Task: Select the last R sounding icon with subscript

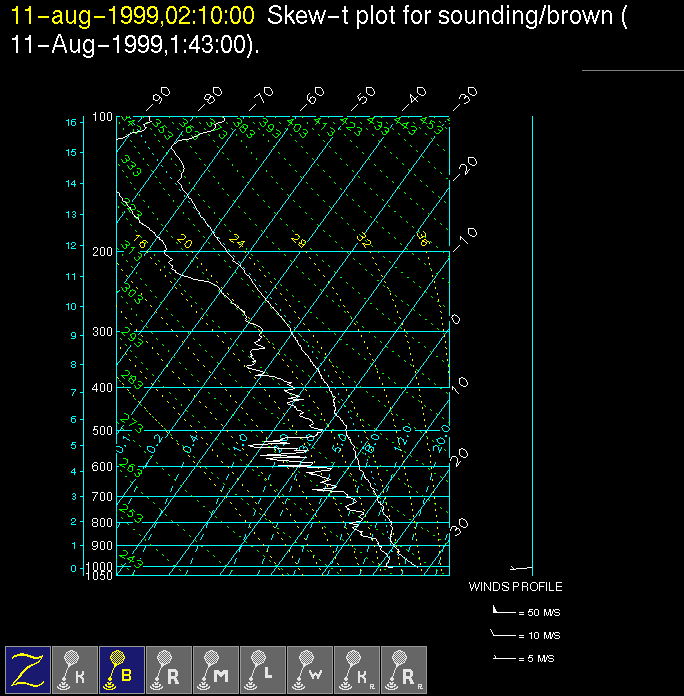Action: (404, 669)
